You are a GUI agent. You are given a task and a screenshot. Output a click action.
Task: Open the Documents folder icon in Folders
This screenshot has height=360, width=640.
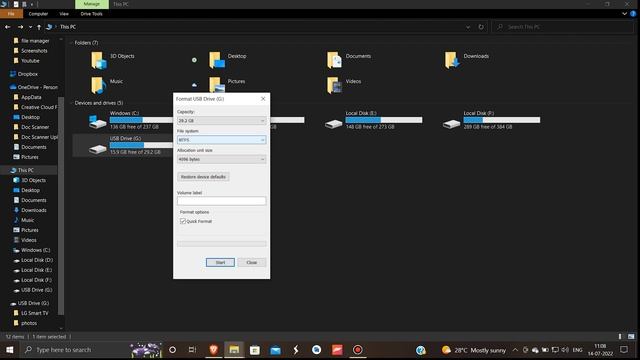pyautogui.click(x=334, y=60)
